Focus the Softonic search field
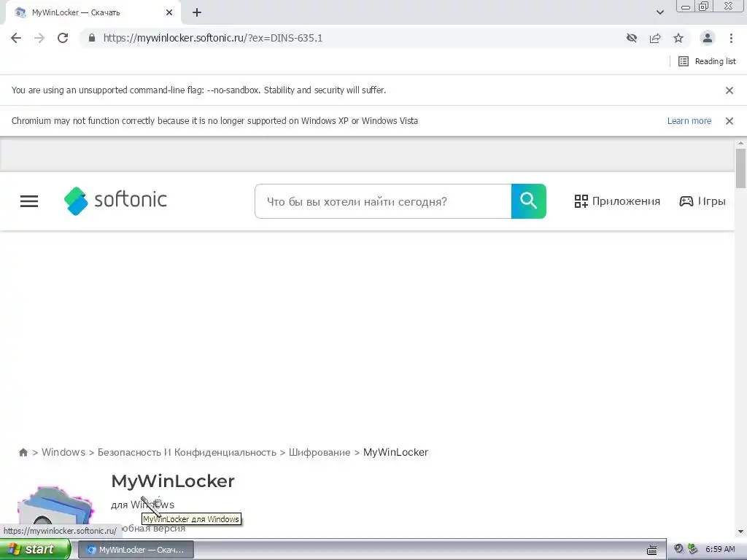The height and width of the screenshot is (560, 747). (x=383, y=201)
